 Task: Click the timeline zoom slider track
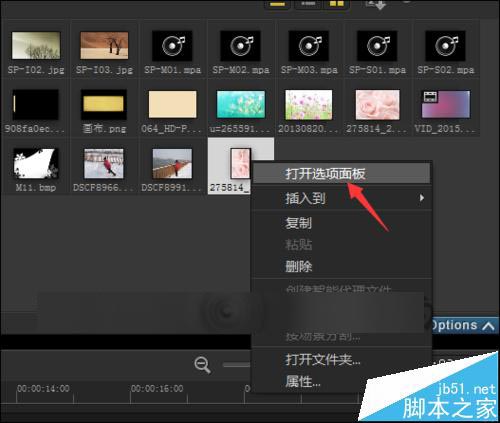(236, 365)
